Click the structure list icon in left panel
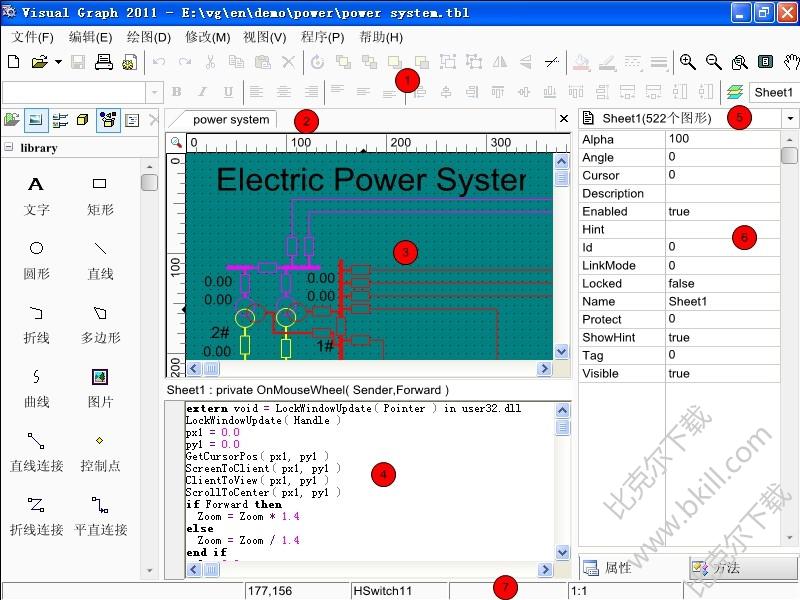 point(60,120)
